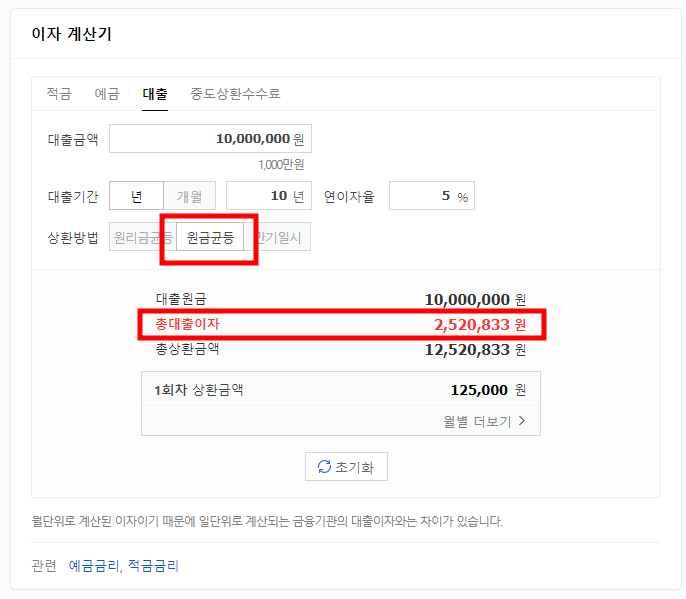
Task: Open the 적금금리 related link
Action: point(153,566)
